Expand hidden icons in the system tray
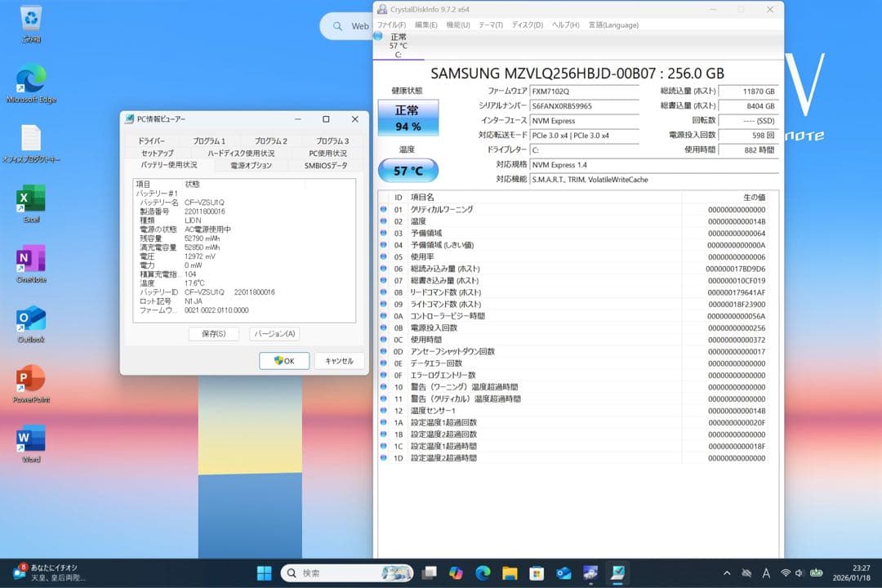The height and width of the screenshot is (588, 882). 726,572
